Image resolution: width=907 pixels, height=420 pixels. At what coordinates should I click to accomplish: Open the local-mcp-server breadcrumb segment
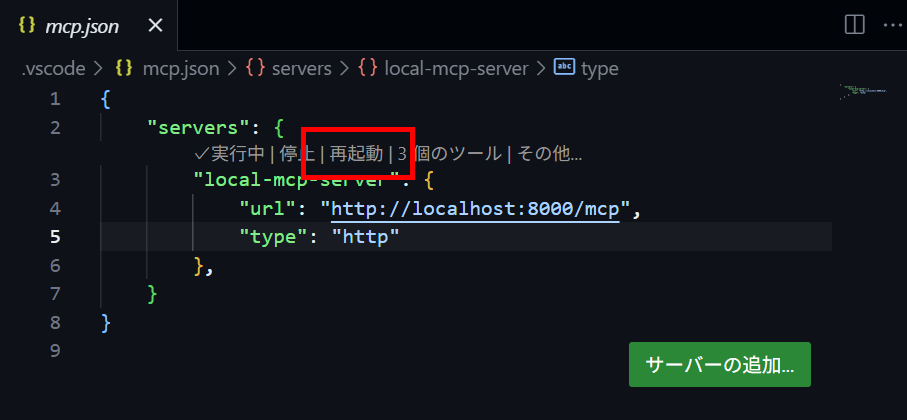(456, 69)
